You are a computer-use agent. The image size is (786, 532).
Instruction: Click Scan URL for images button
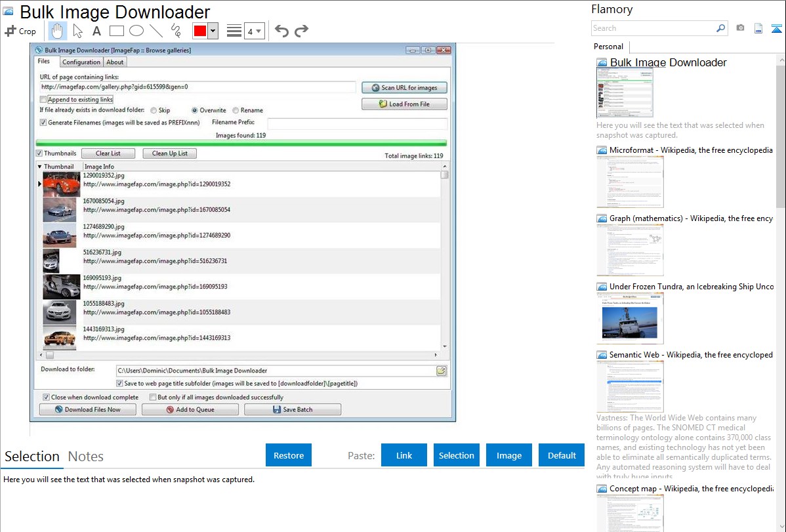point(404,88)
